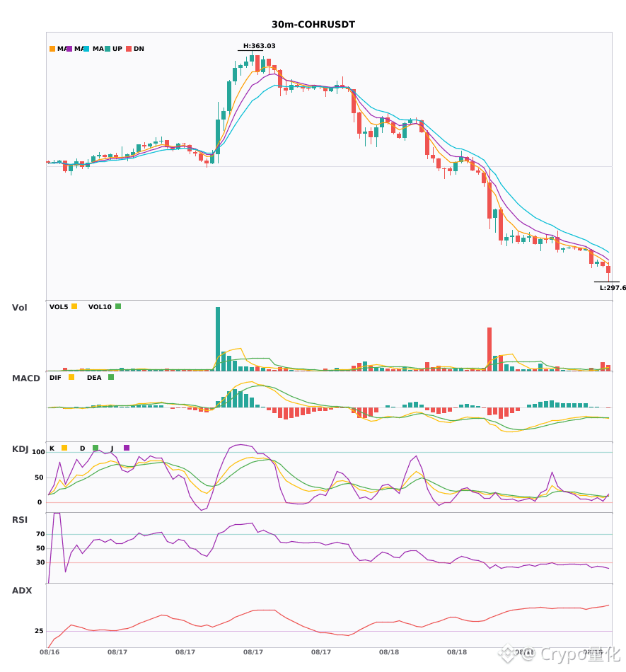Click the ADX panel title

coord(22,591)
